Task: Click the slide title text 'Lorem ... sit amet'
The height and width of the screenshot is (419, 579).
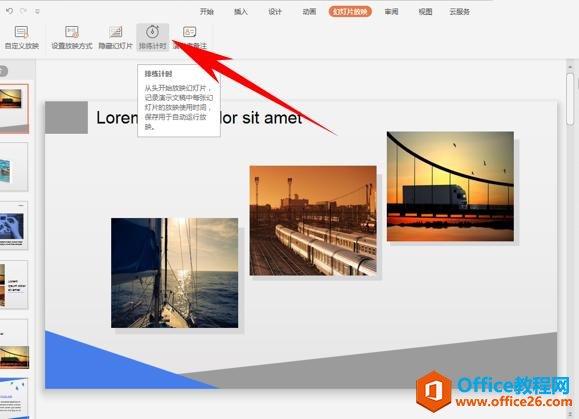Action: [x=199, y=118]
